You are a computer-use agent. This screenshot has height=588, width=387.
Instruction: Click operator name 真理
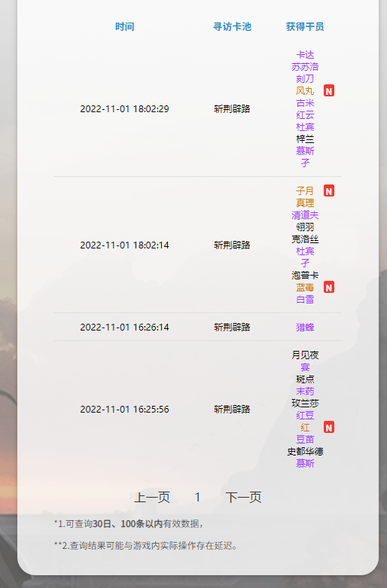[305, 203]
